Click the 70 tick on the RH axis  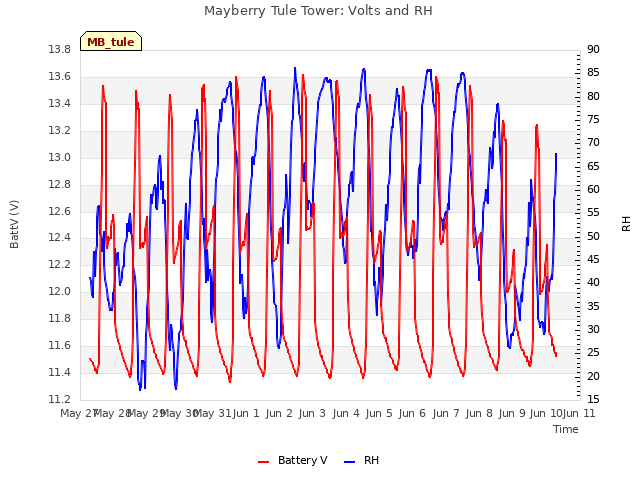tap(593, 142)
